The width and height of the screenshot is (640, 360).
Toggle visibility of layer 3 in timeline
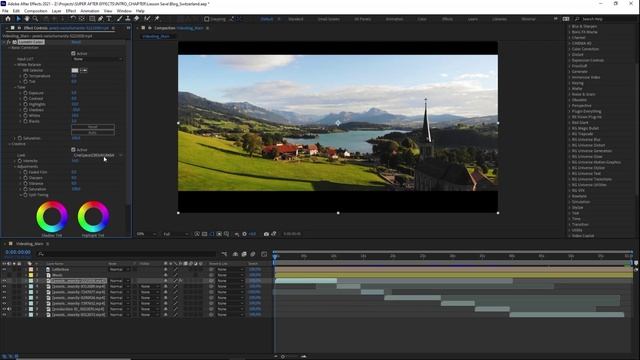[4, 281]
